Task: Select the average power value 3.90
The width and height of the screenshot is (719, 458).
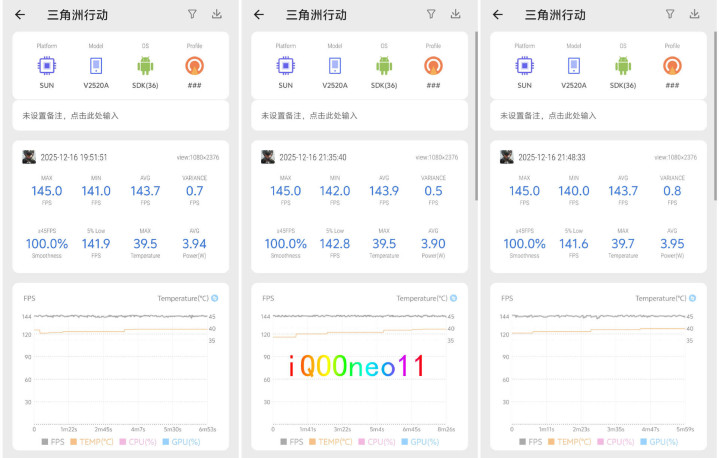Action: (433, 243)
